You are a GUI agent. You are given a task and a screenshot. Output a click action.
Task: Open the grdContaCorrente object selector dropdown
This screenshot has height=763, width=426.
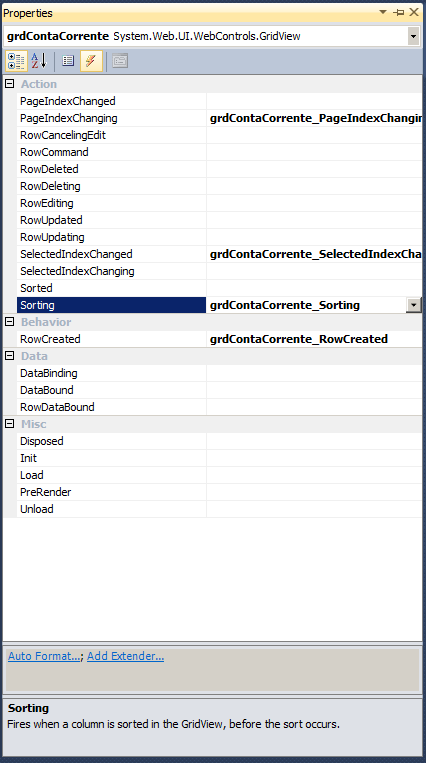pos(413,36)
